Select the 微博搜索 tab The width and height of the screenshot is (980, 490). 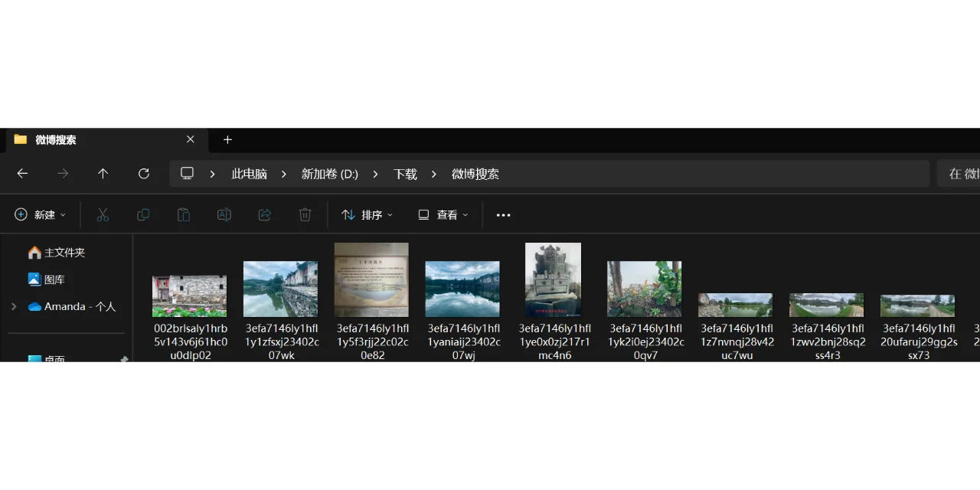[106, 140]
